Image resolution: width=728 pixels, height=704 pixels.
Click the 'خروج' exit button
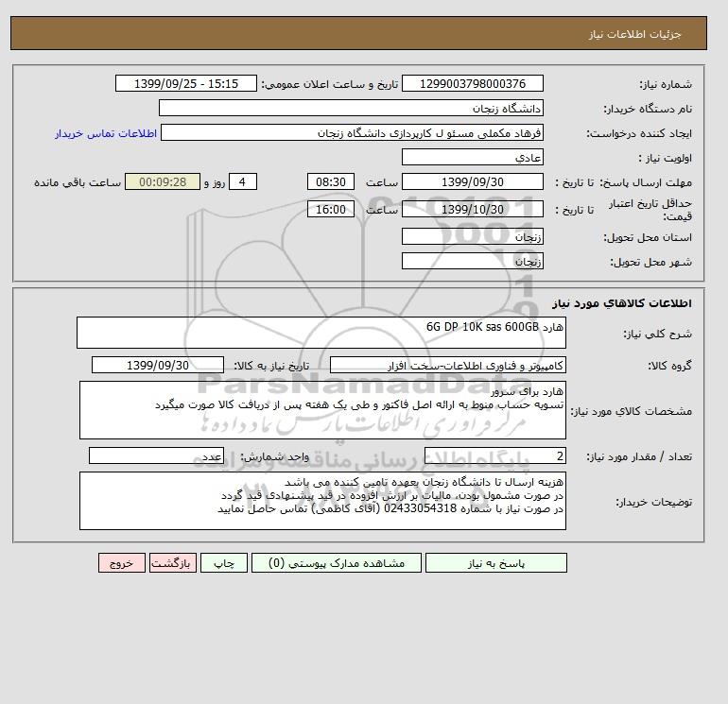click(122, 563)
